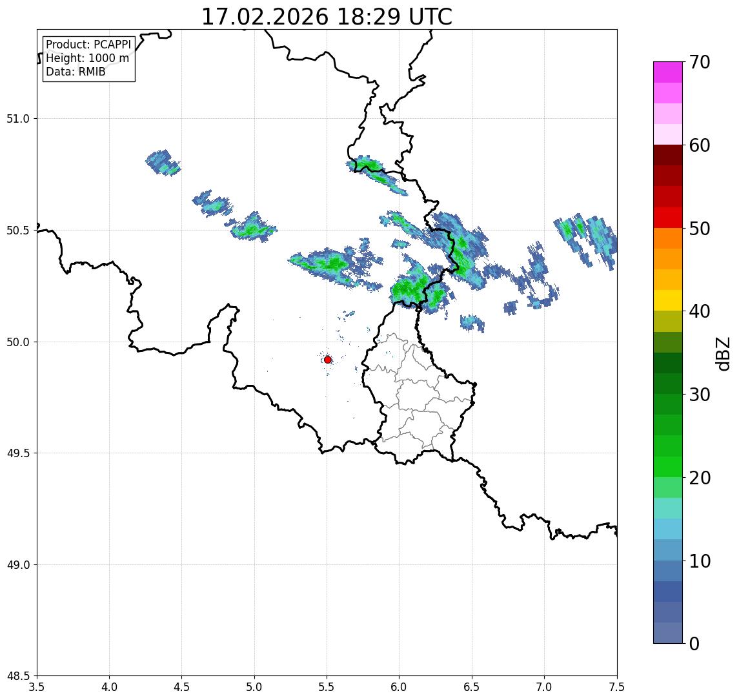Click the 'Product: PCAPPI' label
The image size is (739, 700).
(88, 45)
